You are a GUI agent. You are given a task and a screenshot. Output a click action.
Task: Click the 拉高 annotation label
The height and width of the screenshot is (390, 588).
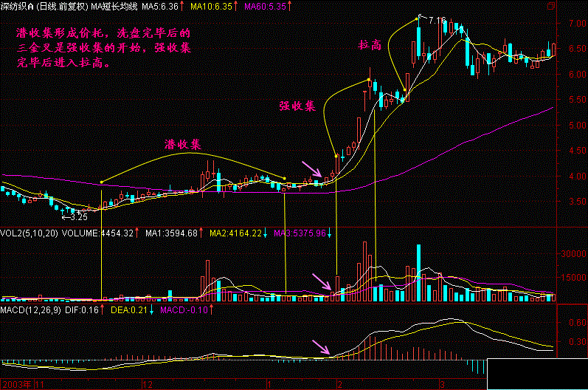click(369, 46)
